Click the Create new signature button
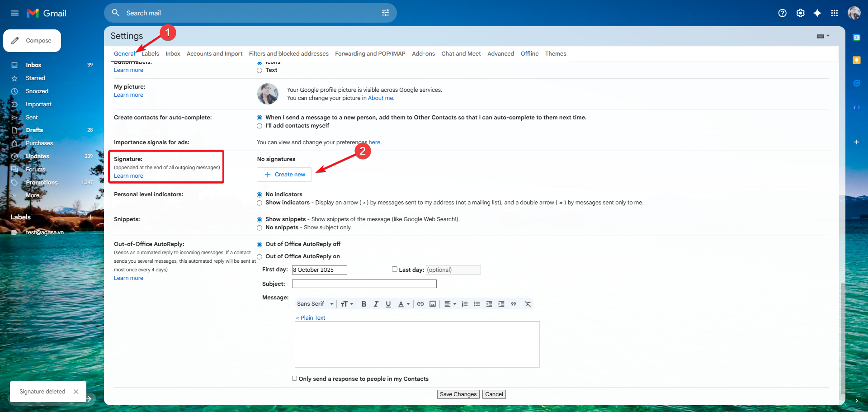The image size is (868, 412). [x=284, y=175]
